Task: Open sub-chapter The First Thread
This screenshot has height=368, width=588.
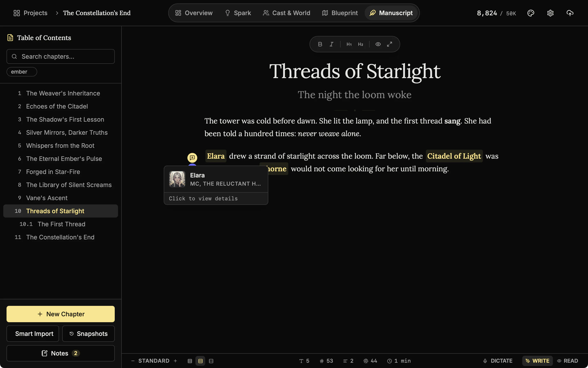Action: (60, 224)
